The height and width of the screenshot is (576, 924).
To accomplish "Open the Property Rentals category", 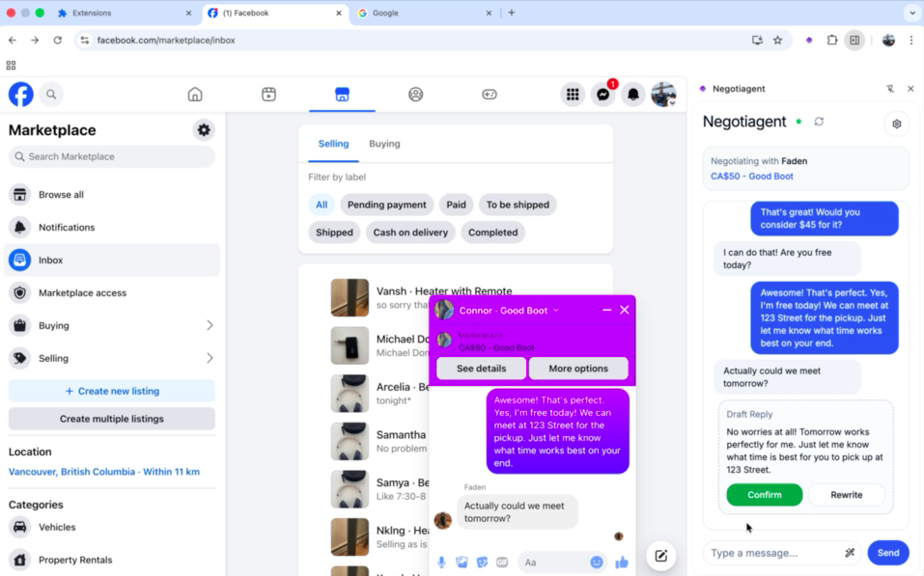I will [112, 560].
